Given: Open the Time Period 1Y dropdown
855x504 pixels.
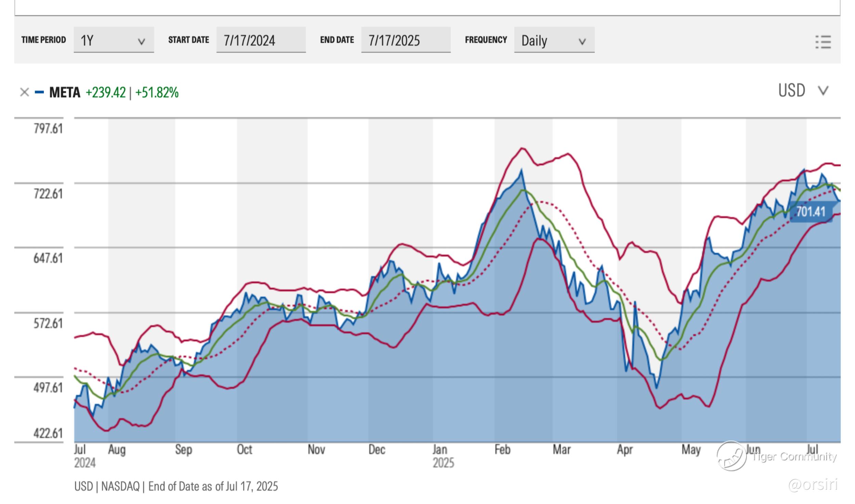Looking at the screenshot, I should 114,40.
